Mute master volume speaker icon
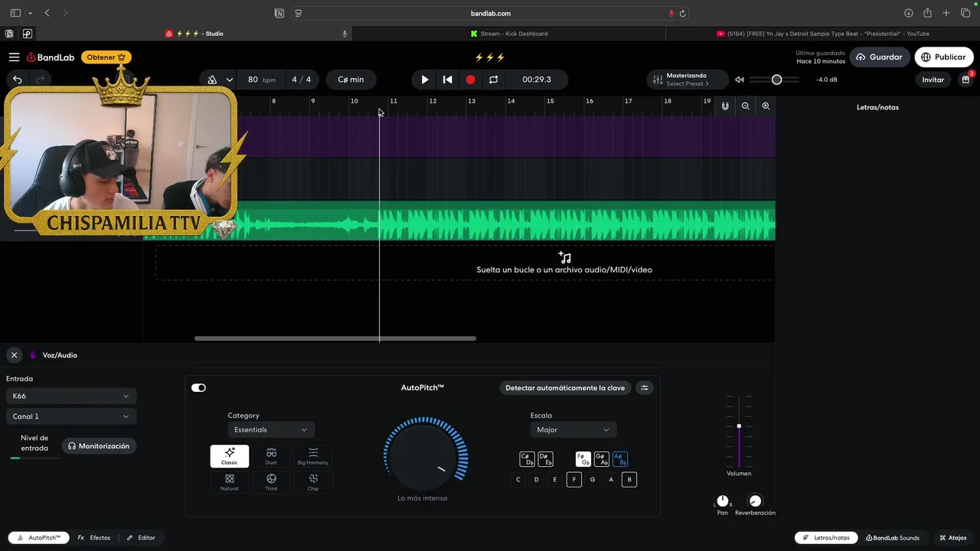Image resolution: width=980 pixels, height=551 pixels. [740, 80]
